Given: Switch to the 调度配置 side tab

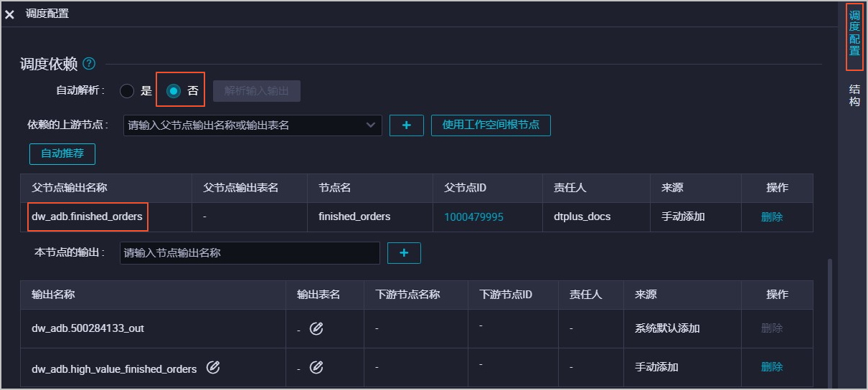Looking at the screenshot, I should point(854,33).
